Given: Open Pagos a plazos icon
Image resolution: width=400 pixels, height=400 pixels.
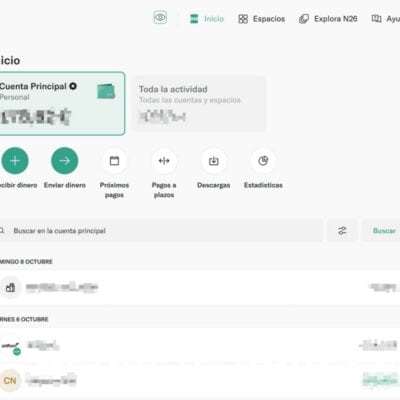Looking at the screenshot, I should click(164, 161).
